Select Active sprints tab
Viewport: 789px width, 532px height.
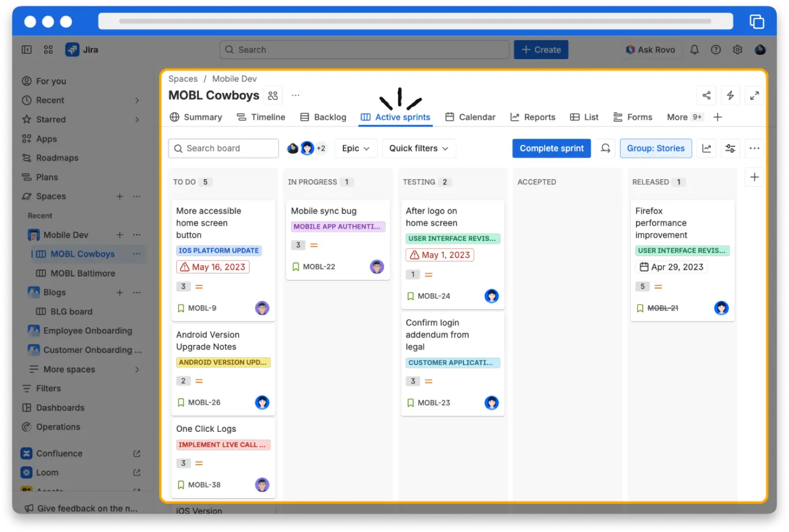pyautogui.click(x=396, y=117)
